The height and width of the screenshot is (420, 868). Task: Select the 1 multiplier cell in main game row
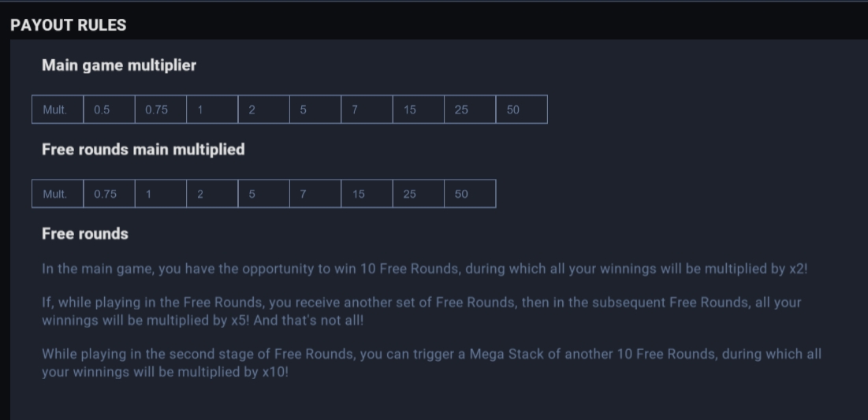tap(212, 110)
